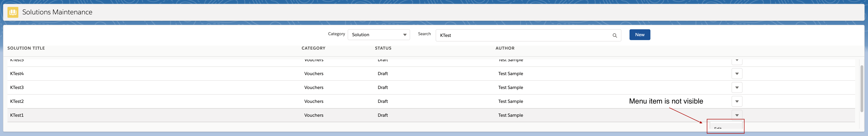The width and height of the screenshot is (868, 136).
Task: Click the KTest2 solution title
Action: click(x=17, y=101)
